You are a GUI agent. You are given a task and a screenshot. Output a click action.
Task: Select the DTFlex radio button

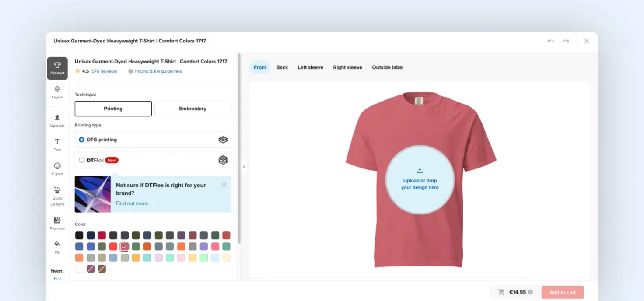81,160
